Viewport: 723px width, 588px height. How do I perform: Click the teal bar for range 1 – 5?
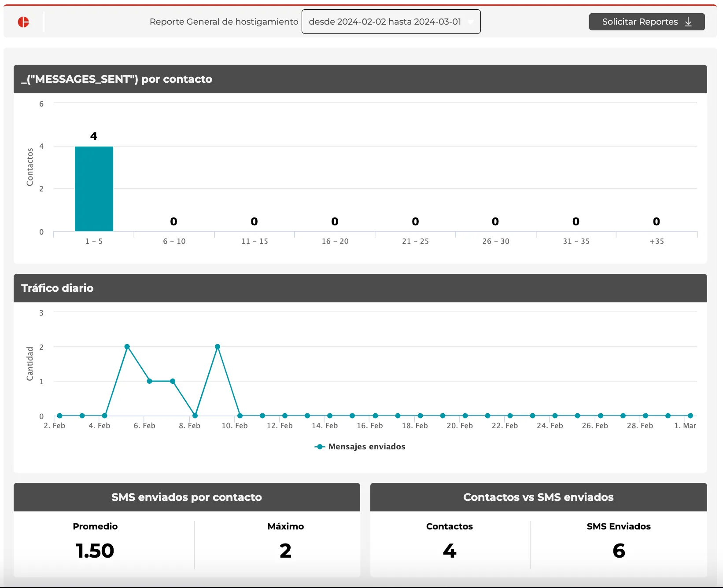pyautogui.click(x=94, y=189)
